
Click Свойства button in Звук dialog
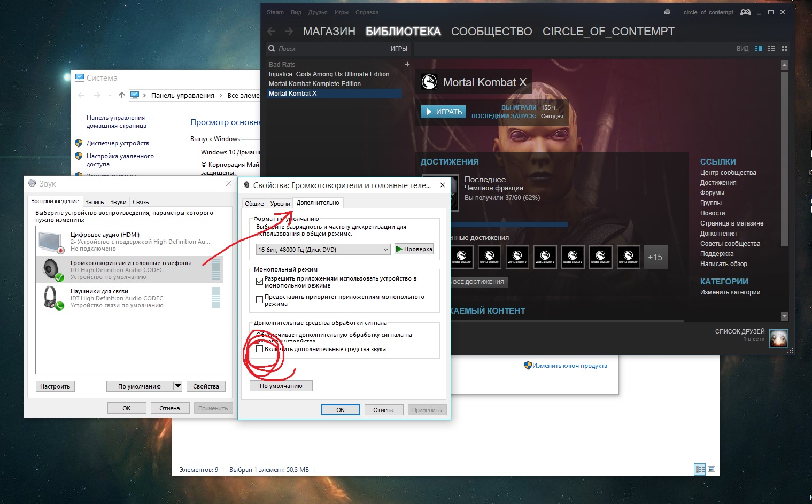(206, 386)
